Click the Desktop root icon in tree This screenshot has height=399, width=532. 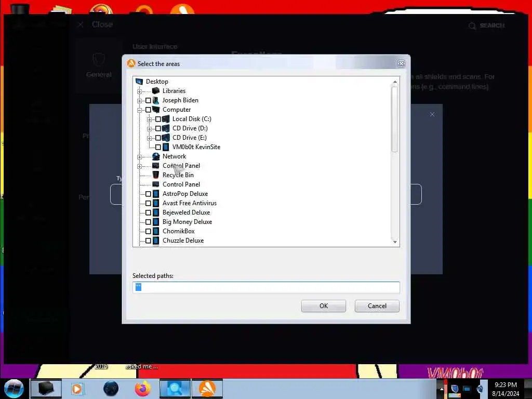pos(139,82)
